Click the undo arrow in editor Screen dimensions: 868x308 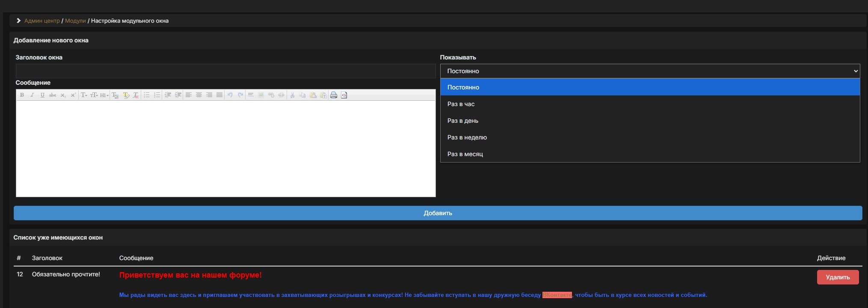pos(230,95)
